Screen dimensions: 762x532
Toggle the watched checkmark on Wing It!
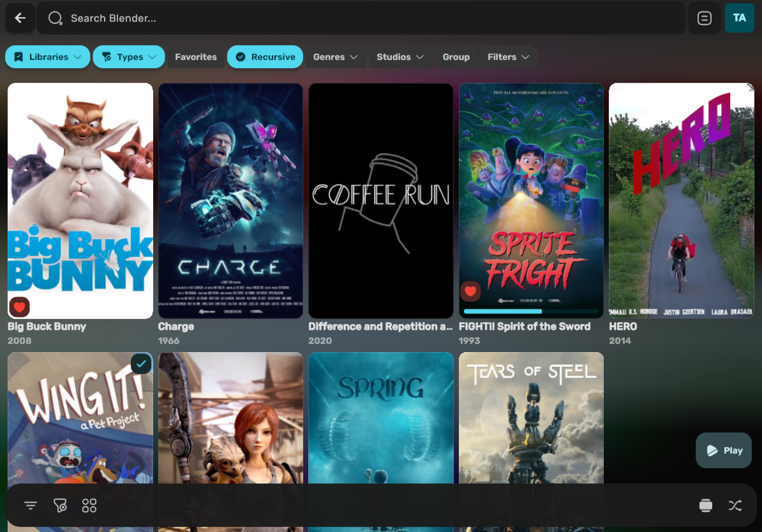pyautogui.click(x=141, y=364)
